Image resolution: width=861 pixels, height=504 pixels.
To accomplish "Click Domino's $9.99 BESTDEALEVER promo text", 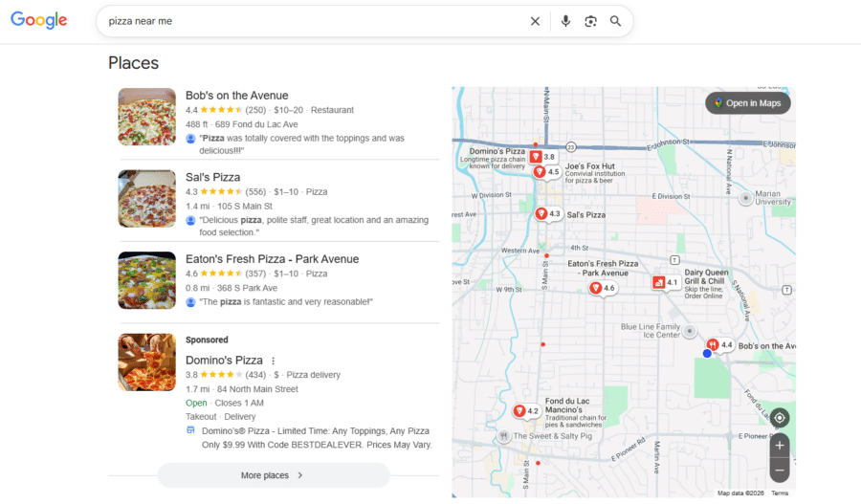I will coord(317,438).
